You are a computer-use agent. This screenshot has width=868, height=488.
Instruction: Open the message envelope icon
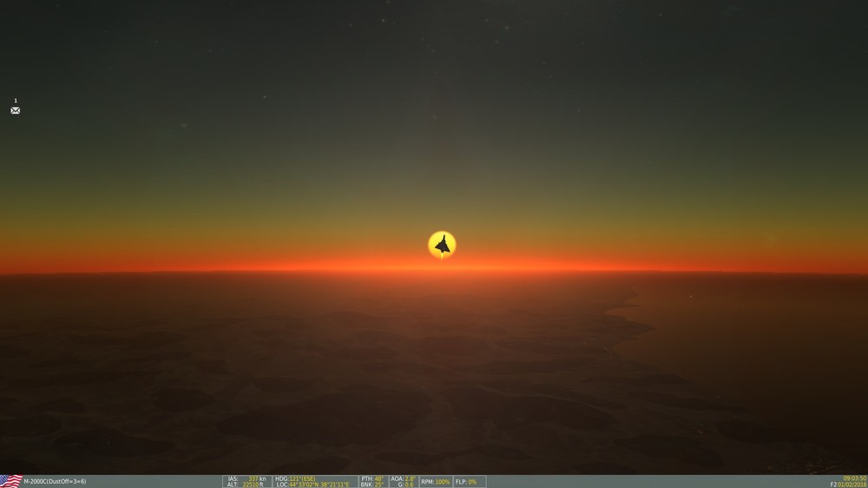point(16,111)
